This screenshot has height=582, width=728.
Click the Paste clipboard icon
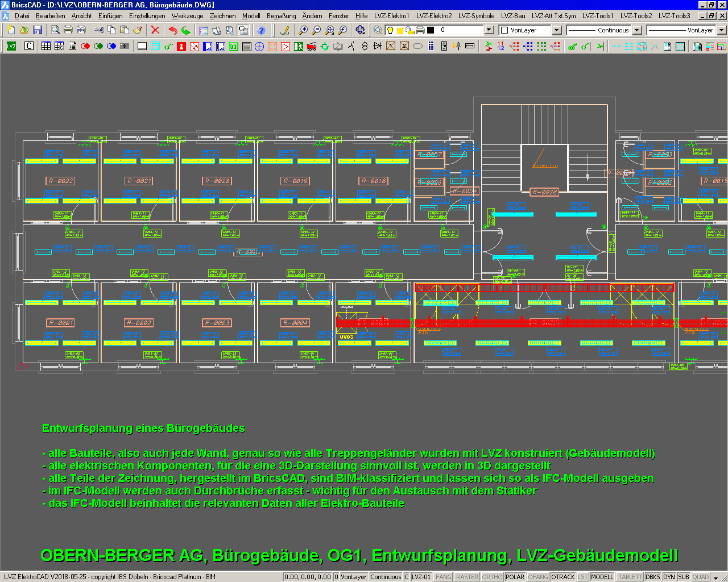[x=125, y=30]
